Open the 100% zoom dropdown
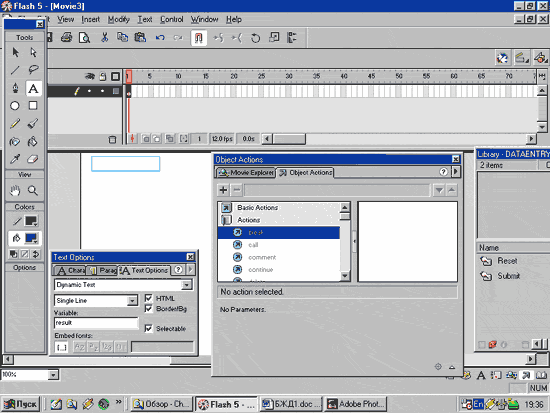Screen dimensions: 550x413 click(x=53, y=375)
